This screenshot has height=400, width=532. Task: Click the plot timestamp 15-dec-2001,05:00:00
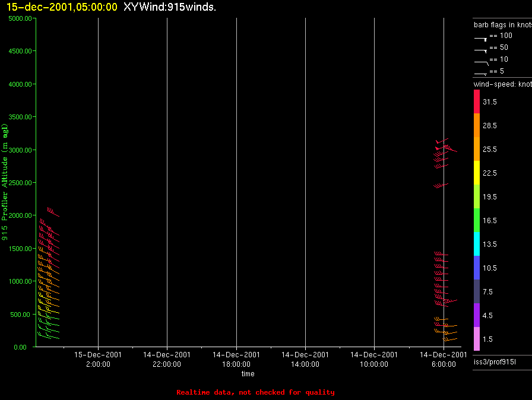[62, 7]
